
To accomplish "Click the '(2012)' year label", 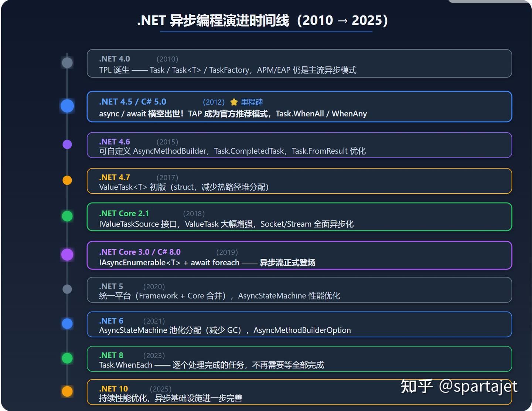I will [x=214, y=102].
